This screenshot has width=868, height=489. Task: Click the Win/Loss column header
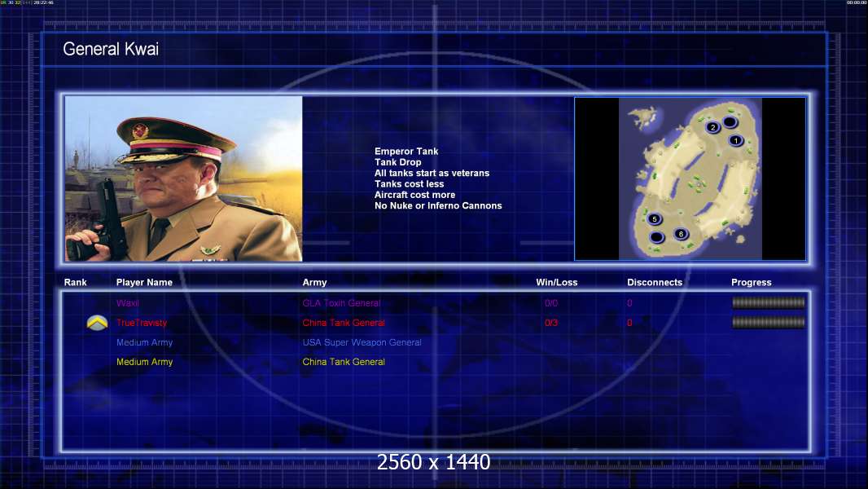tap(556, 283)
